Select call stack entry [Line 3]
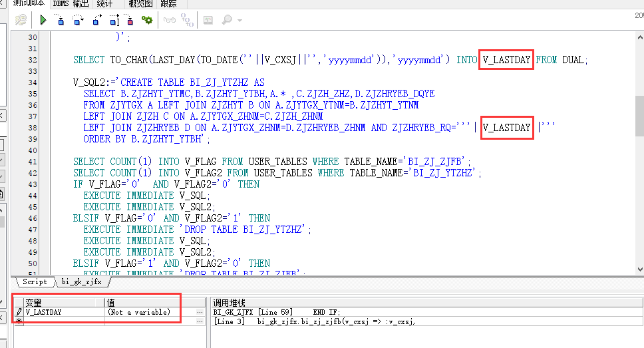This screenshot has height=348, width=644. 427,321
